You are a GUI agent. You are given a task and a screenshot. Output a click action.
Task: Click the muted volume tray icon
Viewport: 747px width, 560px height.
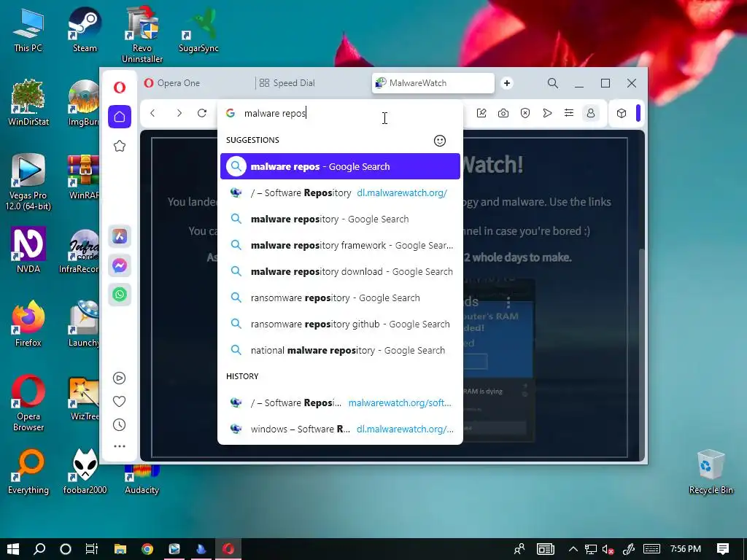click(608, 550)
